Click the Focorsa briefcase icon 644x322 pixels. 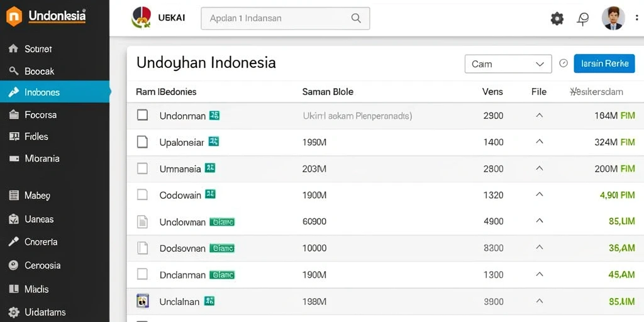point(14,114)
